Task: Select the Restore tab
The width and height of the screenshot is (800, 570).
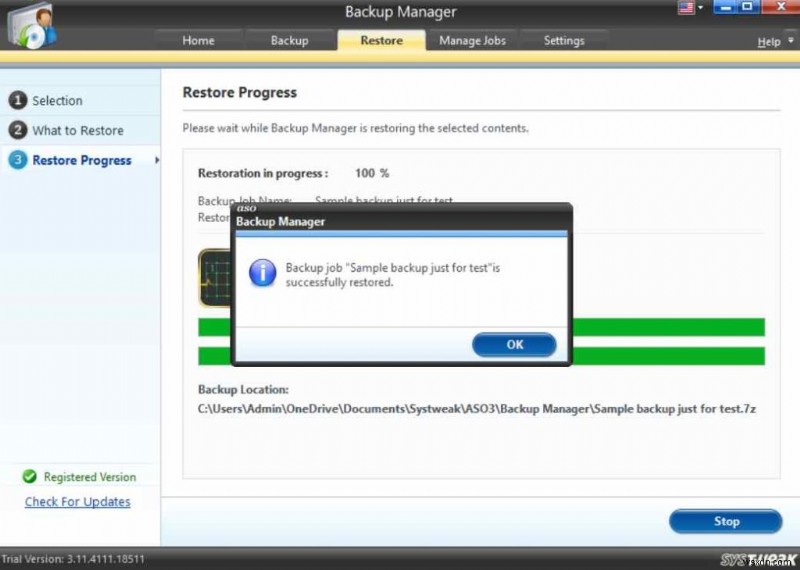Action: pyautogui.click(x=381, y=40)
